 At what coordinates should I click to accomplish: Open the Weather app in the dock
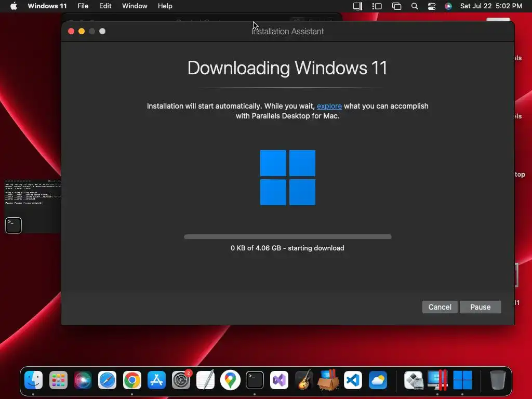click(378, 380)
